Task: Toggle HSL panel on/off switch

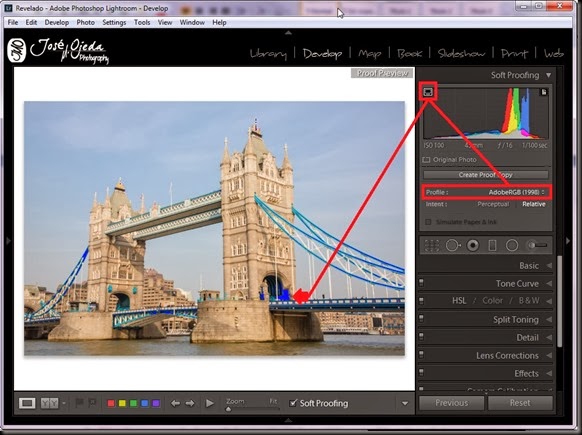Action: click(421, 300)
